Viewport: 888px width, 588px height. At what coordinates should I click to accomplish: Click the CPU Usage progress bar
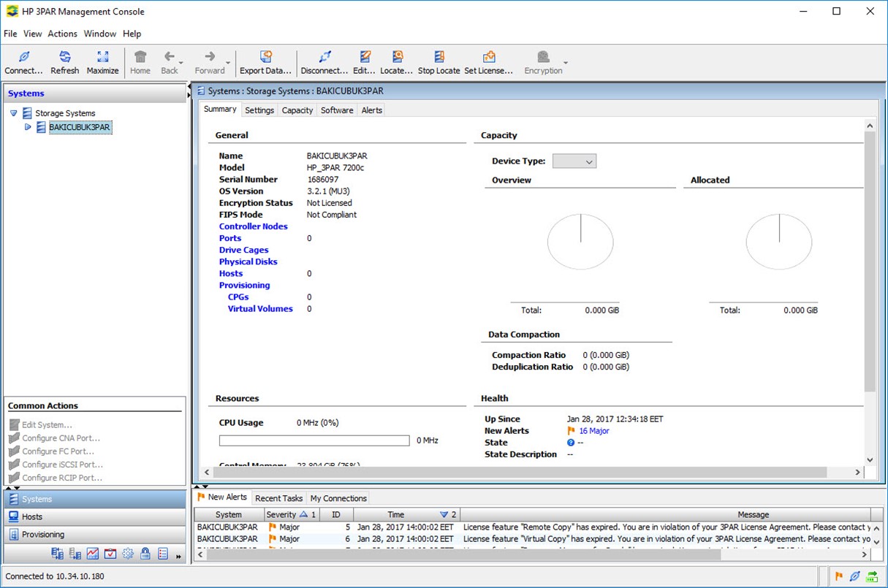point(314,440)
